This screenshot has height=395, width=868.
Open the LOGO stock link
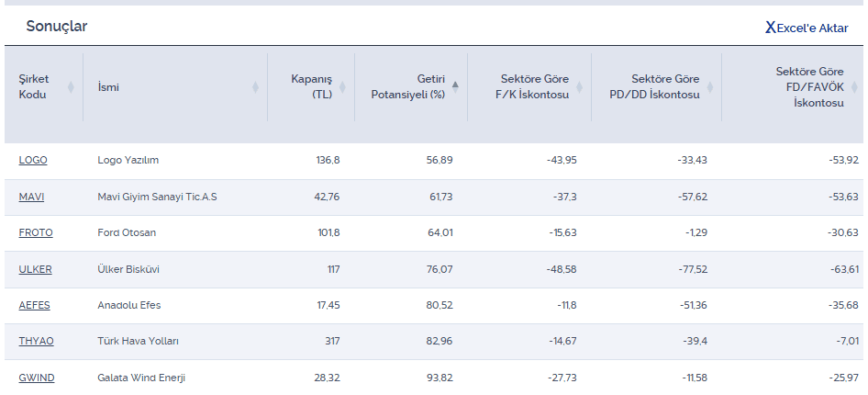33,160
